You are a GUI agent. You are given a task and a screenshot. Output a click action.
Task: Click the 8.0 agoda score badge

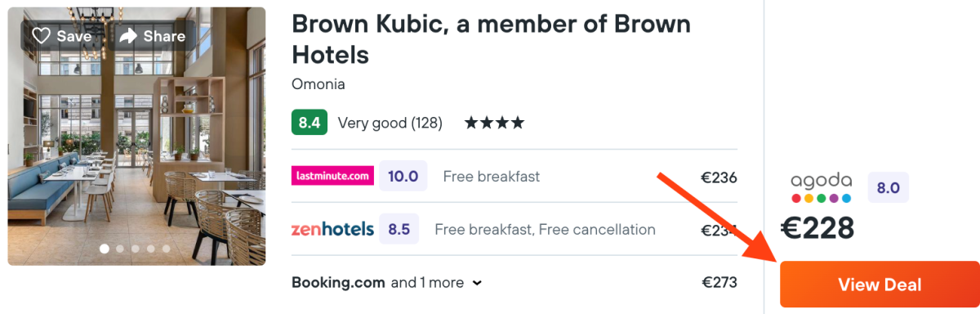click(x=888, y=187)
